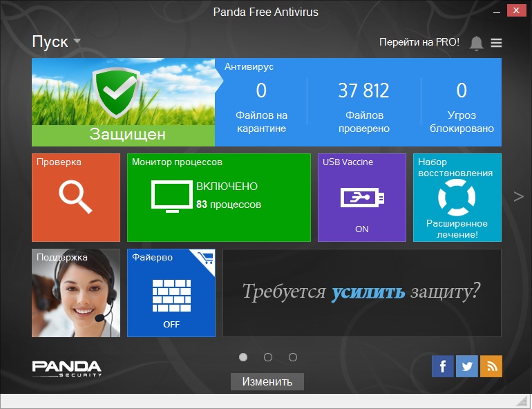Switch to the third page dot
532x409 pixels.
pos(293,357)
